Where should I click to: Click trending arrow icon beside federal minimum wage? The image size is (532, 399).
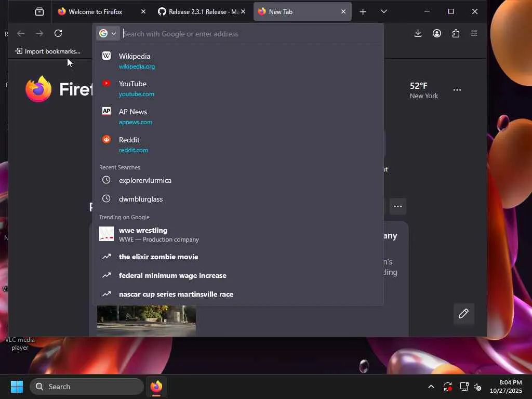tap(107, 275)
